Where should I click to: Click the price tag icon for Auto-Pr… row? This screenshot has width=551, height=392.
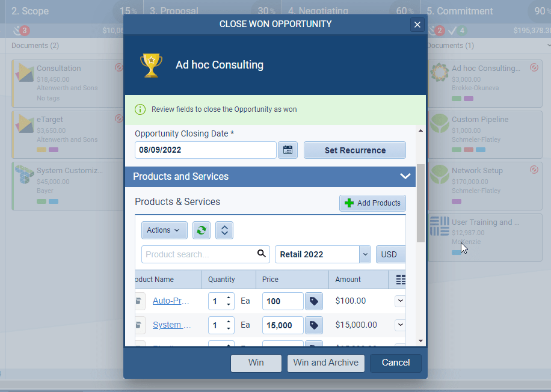[x=313, y=301]
